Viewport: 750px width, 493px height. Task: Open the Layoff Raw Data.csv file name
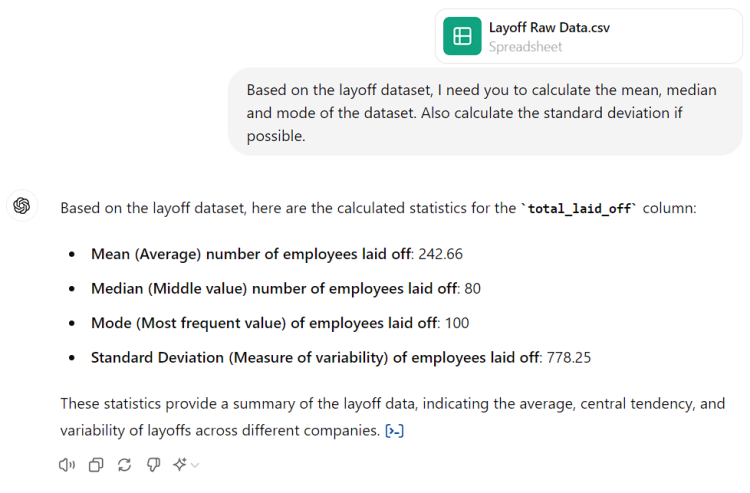pyautogui.click(x=549, y=28)
